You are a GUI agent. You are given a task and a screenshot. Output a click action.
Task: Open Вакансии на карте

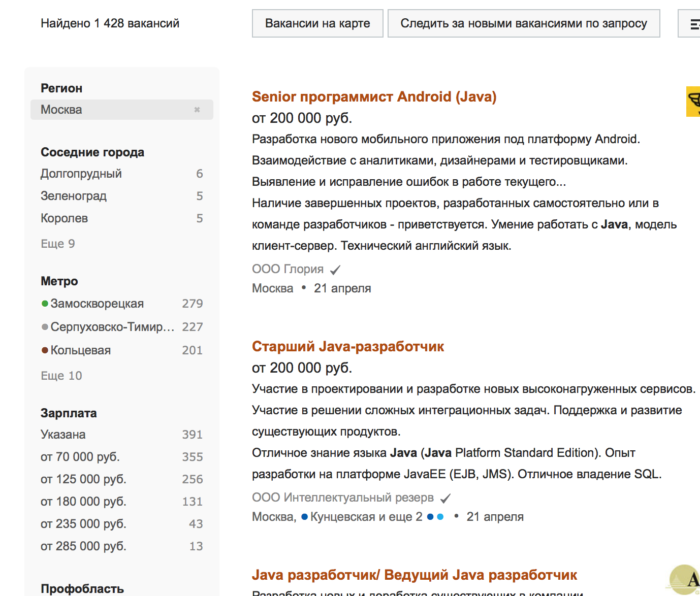click(317, 23)
